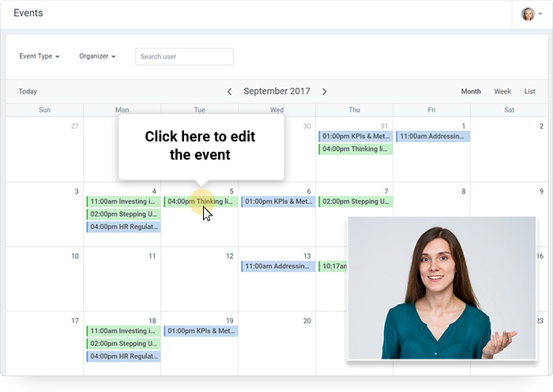Open 11:00am Addressing event on Sept 13
This screenshot has height=392, width=553.
(x=278, y=266)
